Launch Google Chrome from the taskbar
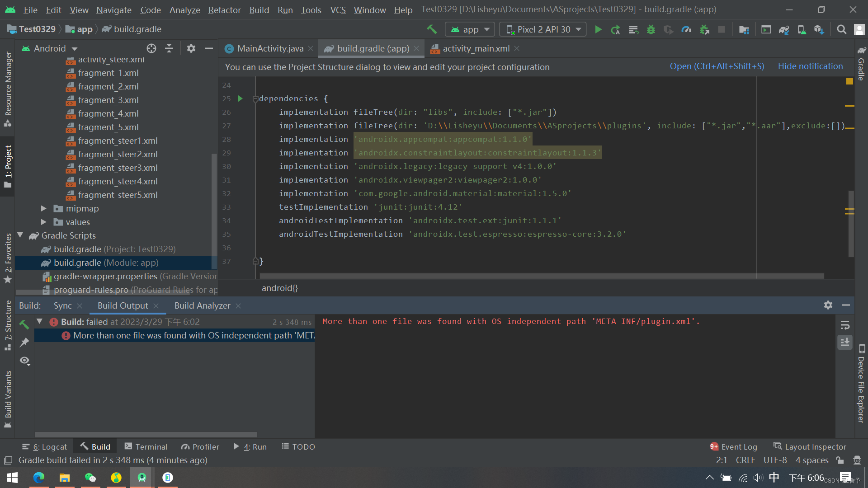This screenshot has height=488, width=868. pos(39,478)
